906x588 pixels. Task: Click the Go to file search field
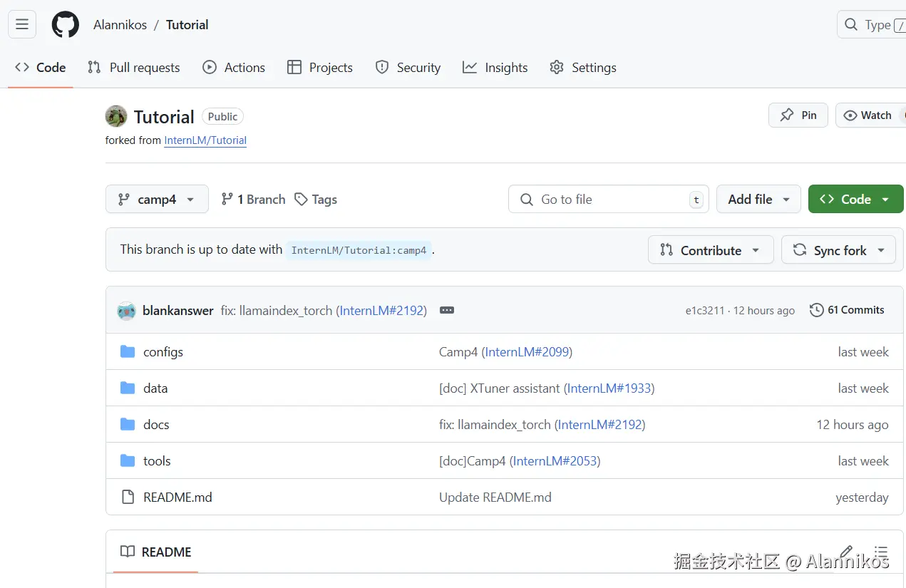click(x=608, y=199)
